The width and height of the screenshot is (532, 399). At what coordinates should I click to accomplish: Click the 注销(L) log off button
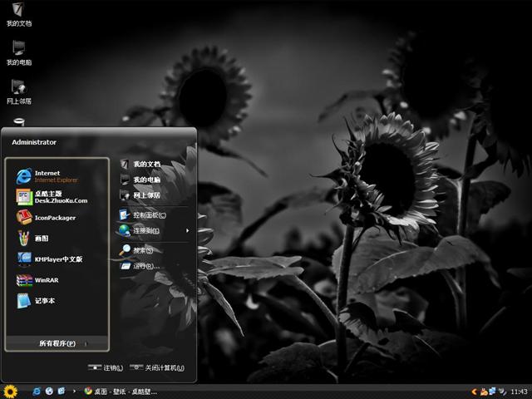pyautogui.click(x=106, y=367)
